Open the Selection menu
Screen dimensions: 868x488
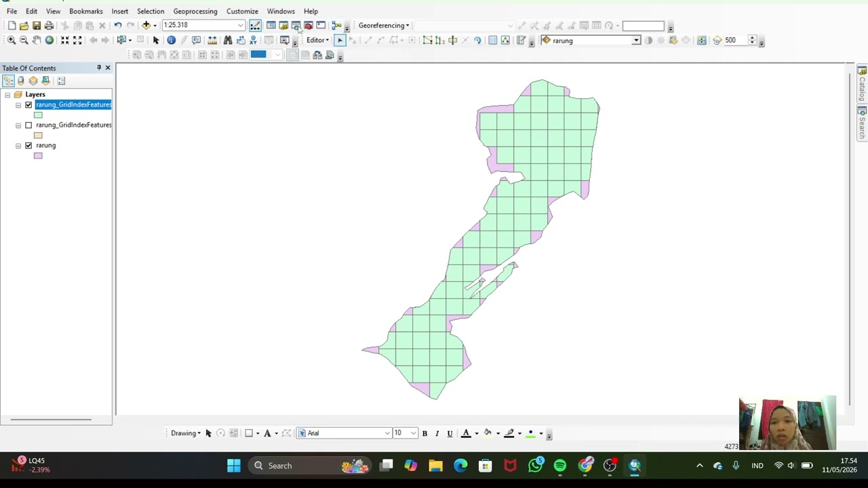151,12
